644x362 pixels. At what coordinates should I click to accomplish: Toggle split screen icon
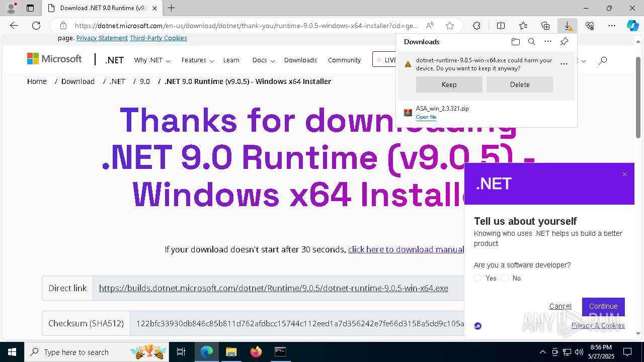(x=501, y=26)
